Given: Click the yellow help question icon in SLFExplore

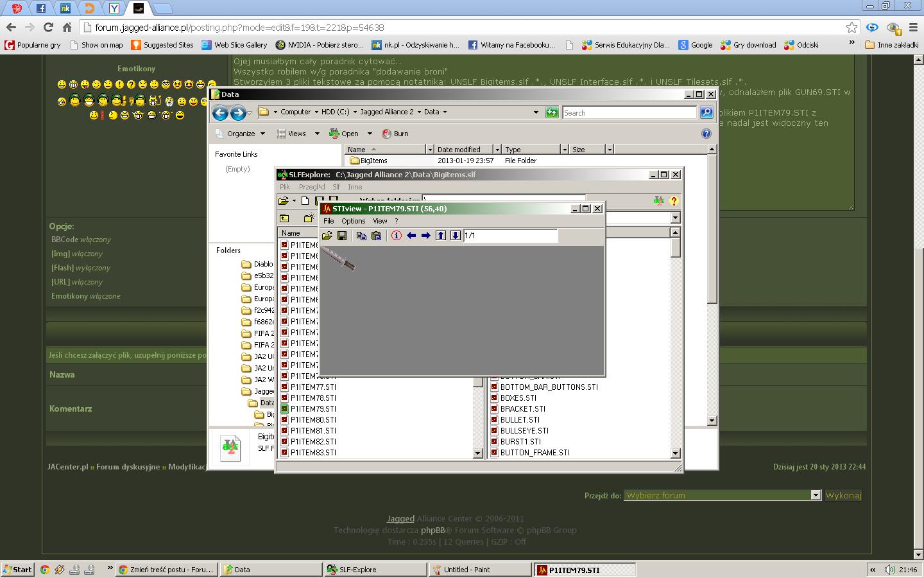Looking at the screenshot, I should click(x=674, y=201).
